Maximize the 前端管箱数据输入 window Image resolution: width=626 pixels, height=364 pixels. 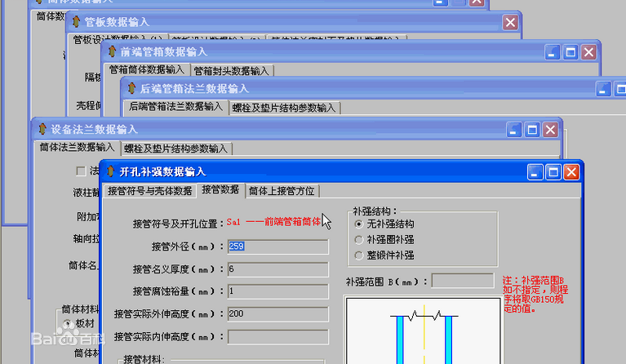tap(571, 52)
